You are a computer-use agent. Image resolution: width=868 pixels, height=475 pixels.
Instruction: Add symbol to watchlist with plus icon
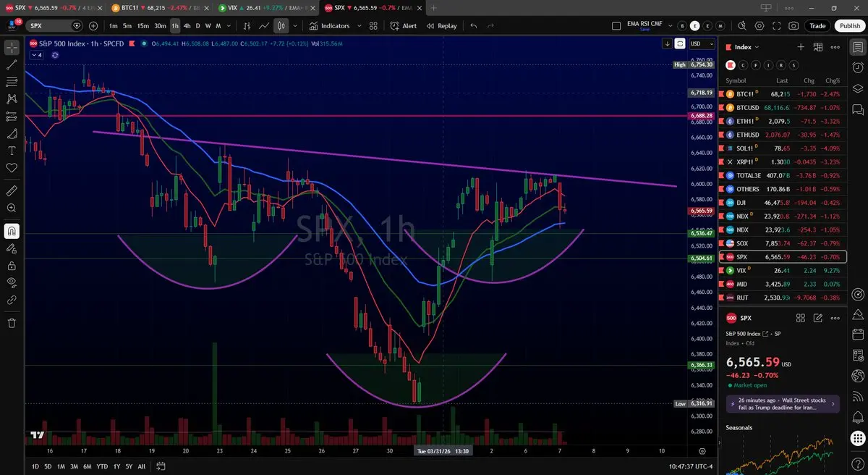(x=801, y=47)
